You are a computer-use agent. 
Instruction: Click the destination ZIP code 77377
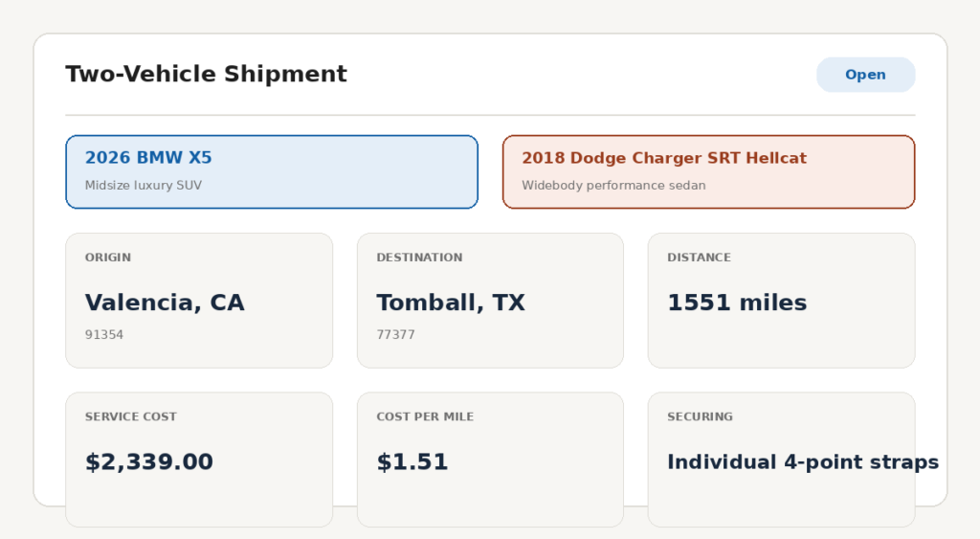pyautogui.click(x=395, y=334)
